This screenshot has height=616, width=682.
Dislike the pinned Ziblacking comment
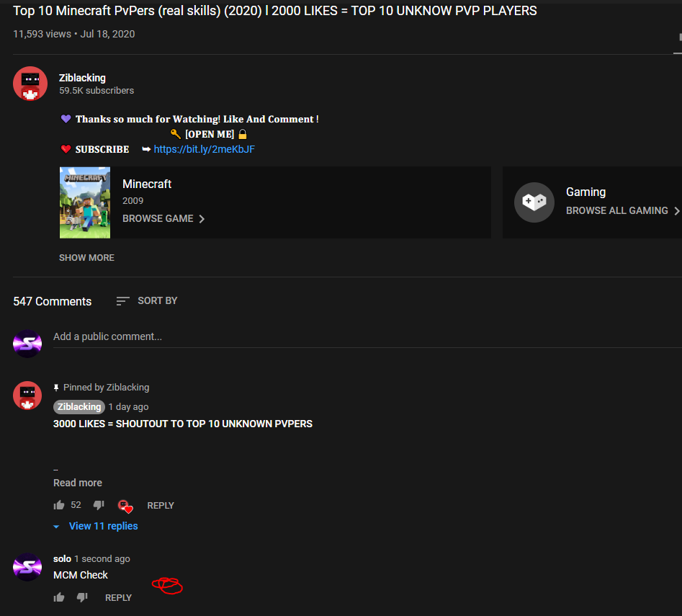click(99, 505)
